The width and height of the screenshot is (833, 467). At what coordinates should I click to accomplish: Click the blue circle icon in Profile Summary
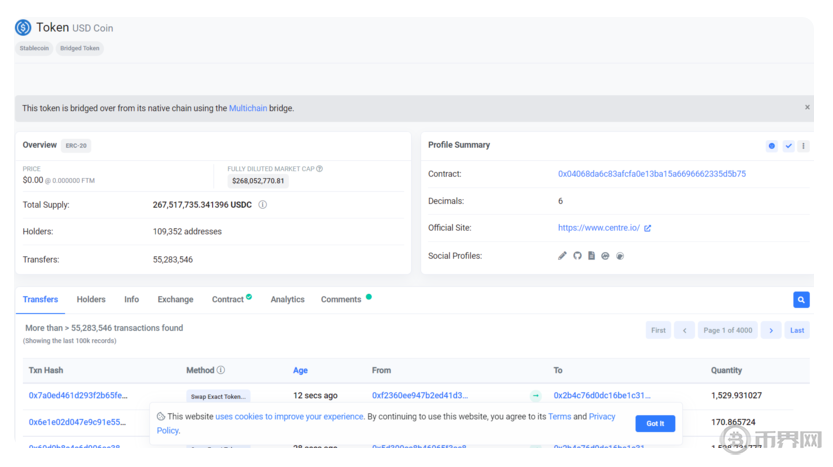(771, 146)
